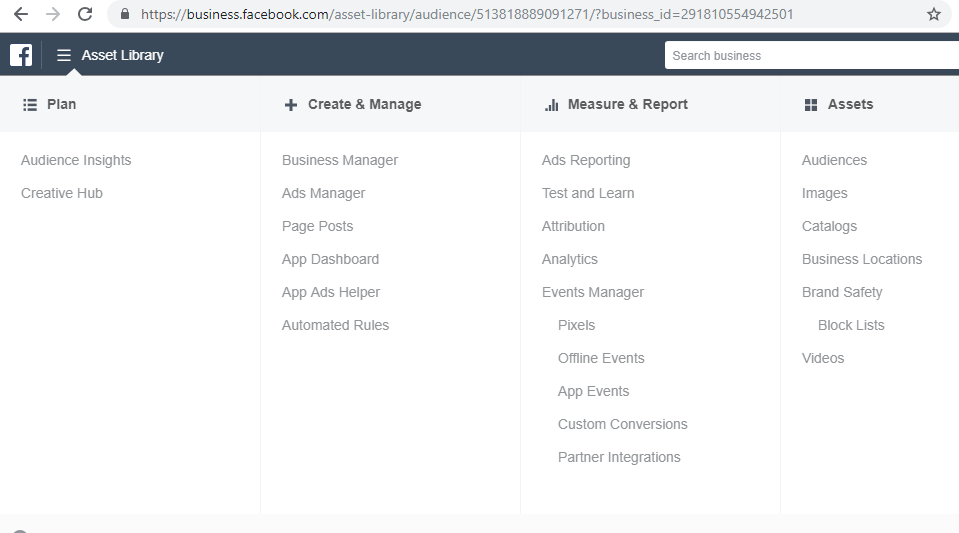Open Ads Manager from the menu
This screenshot has width=959, height=533.
tap(323, 193)
